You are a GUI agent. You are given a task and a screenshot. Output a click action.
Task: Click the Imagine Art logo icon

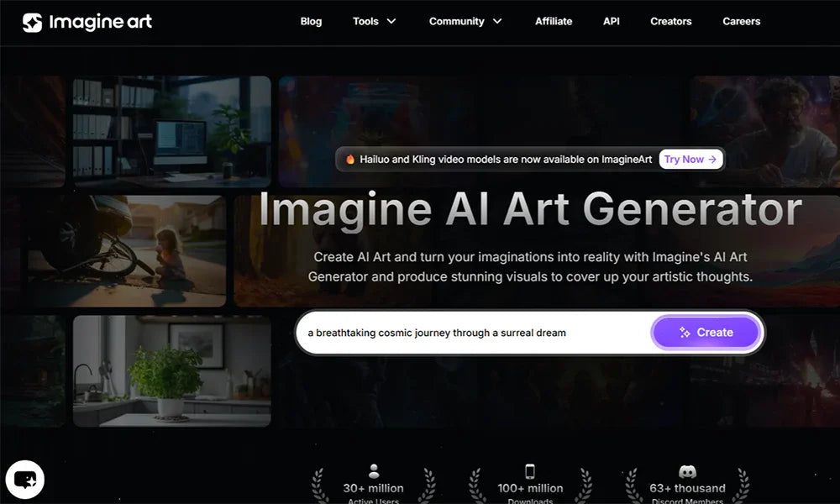click(x=34, y=23)
